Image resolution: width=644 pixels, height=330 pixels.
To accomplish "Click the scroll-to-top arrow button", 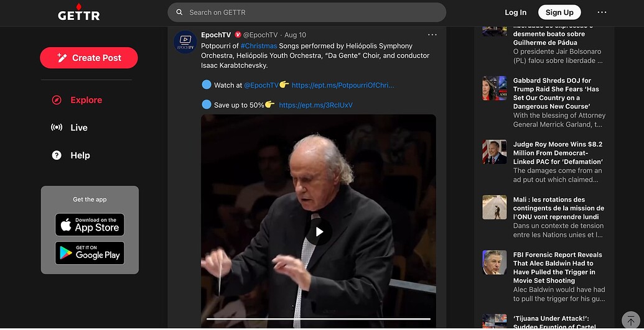I will [631, 319].
